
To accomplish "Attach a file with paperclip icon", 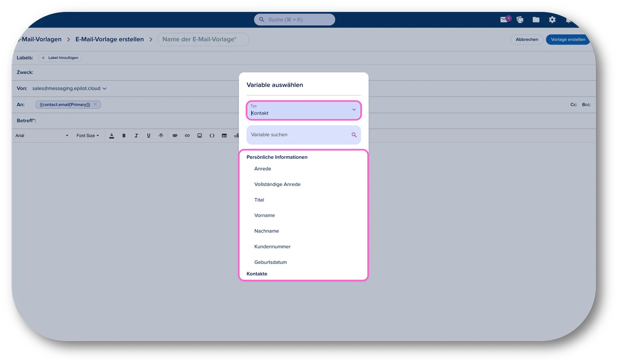I will (x=175, y=136).
